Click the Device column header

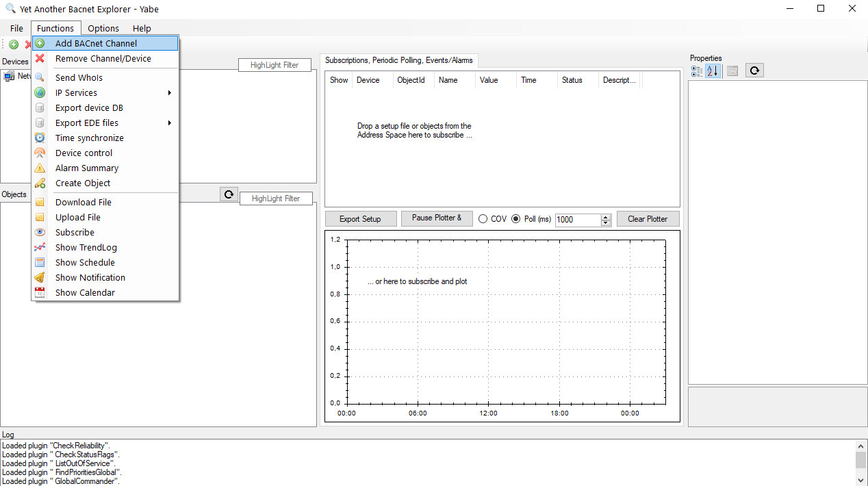click(372, 80)
